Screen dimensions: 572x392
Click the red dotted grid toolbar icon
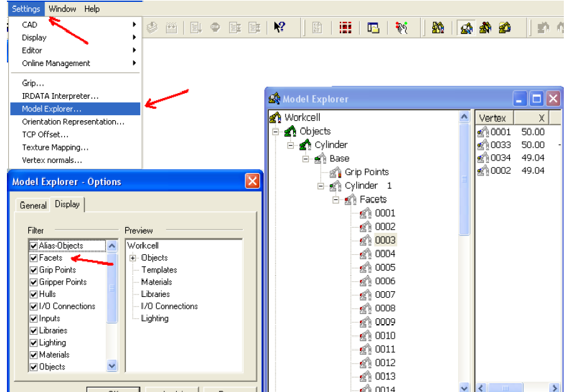(x=345, y=27)
